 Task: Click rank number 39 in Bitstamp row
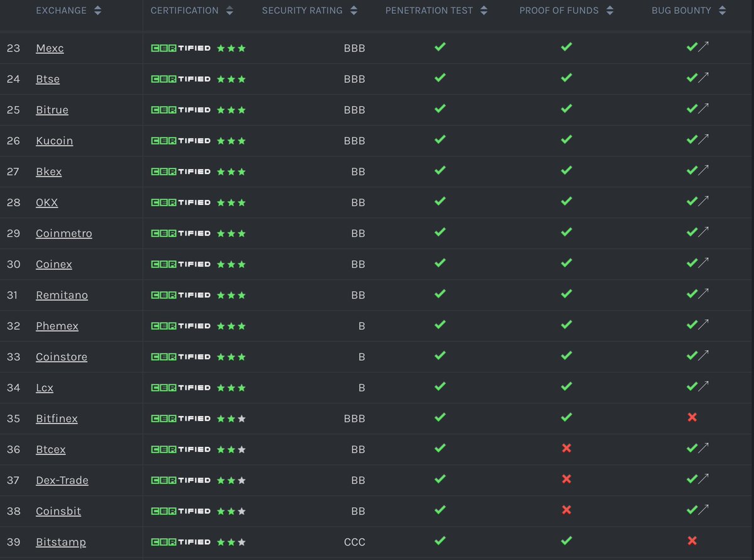click(13, 542)
